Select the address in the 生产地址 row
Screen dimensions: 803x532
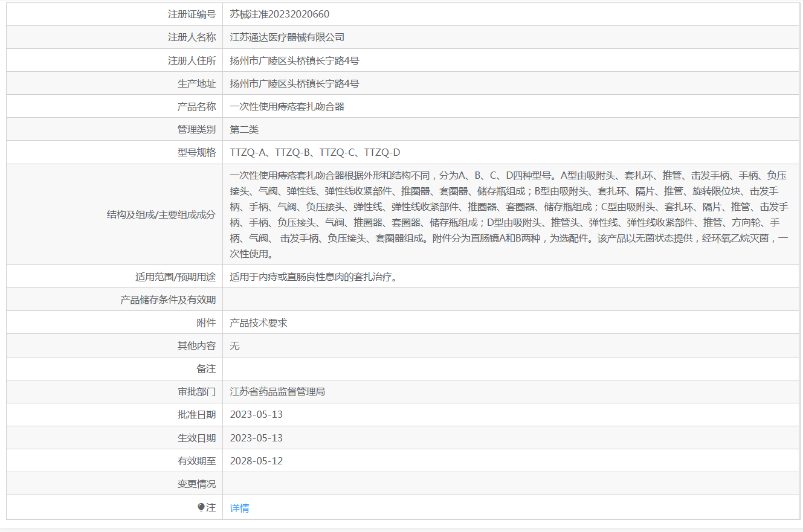(x=295, y=83)
